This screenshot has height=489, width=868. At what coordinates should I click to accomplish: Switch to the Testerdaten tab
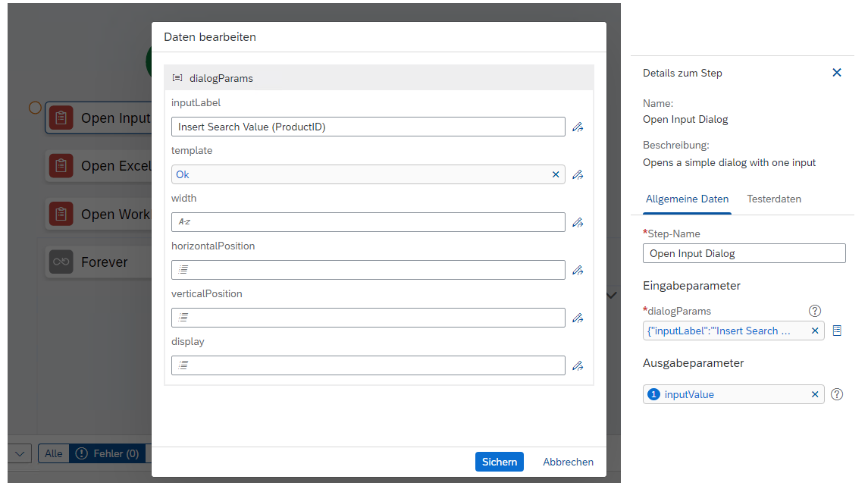click(x=774, y=199)
